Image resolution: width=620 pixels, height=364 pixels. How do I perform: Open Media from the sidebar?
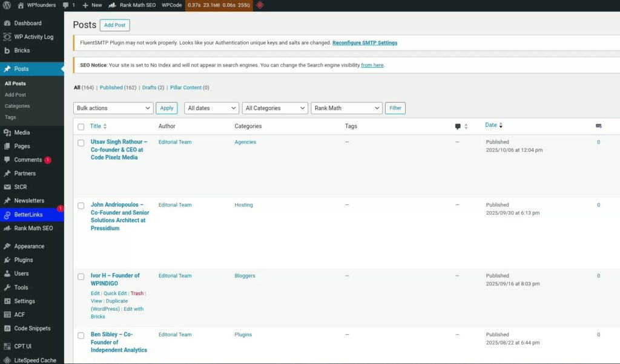coord(22,132)
